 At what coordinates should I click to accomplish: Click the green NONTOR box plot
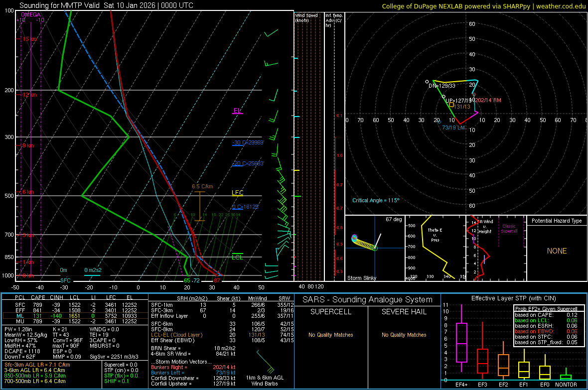(566, 375)
